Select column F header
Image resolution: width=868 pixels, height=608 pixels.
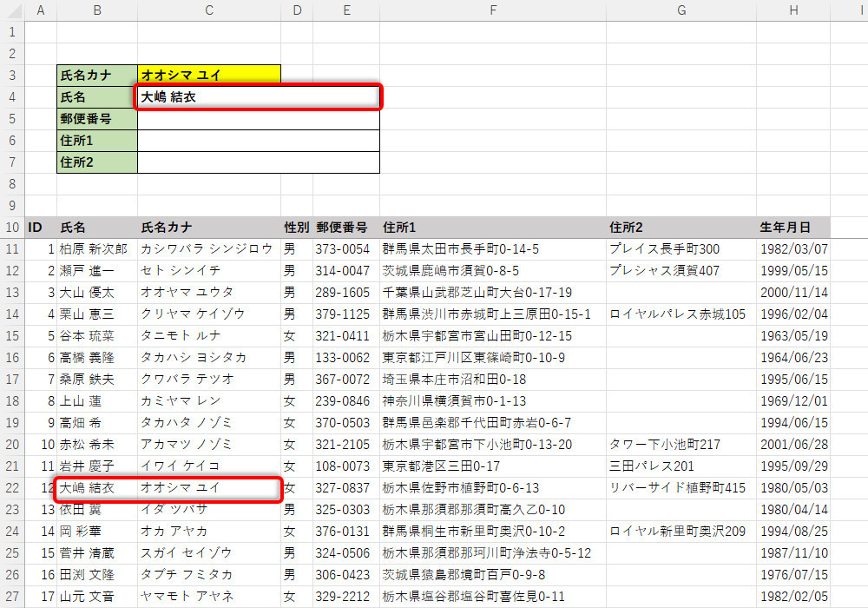click(x=493, y=10)
